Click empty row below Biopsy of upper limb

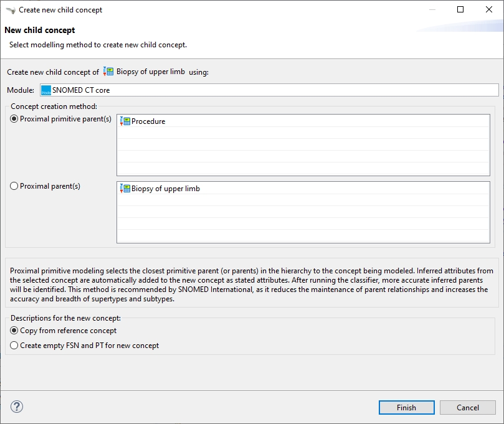pos(303,201)
